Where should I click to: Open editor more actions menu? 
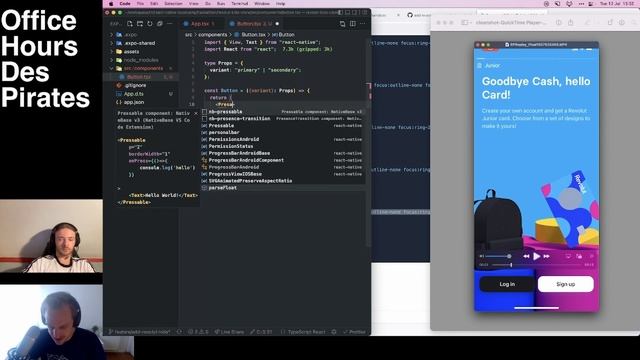pyautogui.click(x=362, y=24)
